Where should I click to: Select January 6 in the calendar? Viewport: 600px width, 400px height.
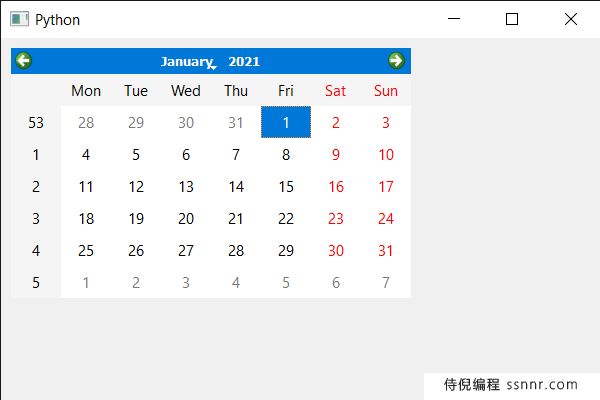186,154
